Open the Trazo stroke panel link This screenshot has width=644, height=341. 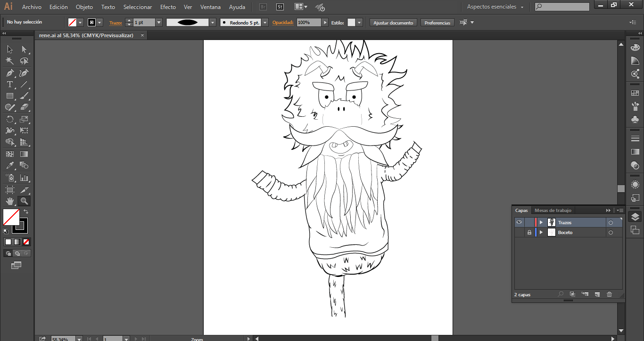click(116, 23)
